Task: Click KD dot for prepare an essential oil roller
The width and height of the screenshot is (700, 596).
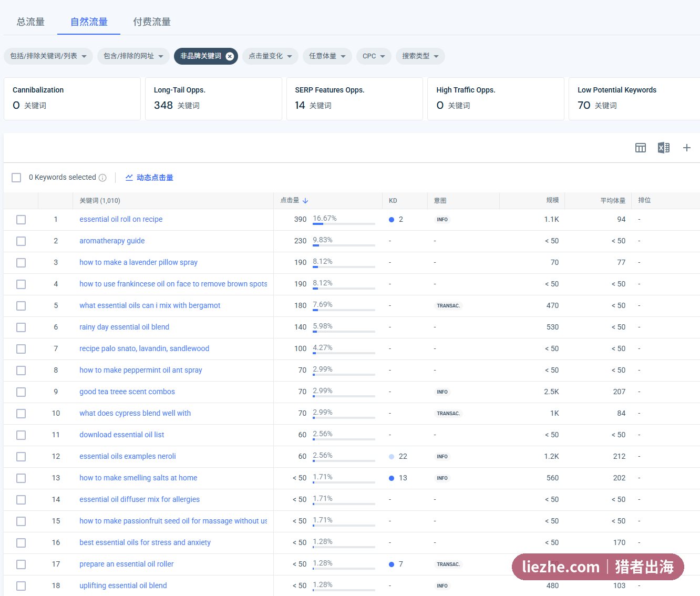Action: tap(392, 564)
